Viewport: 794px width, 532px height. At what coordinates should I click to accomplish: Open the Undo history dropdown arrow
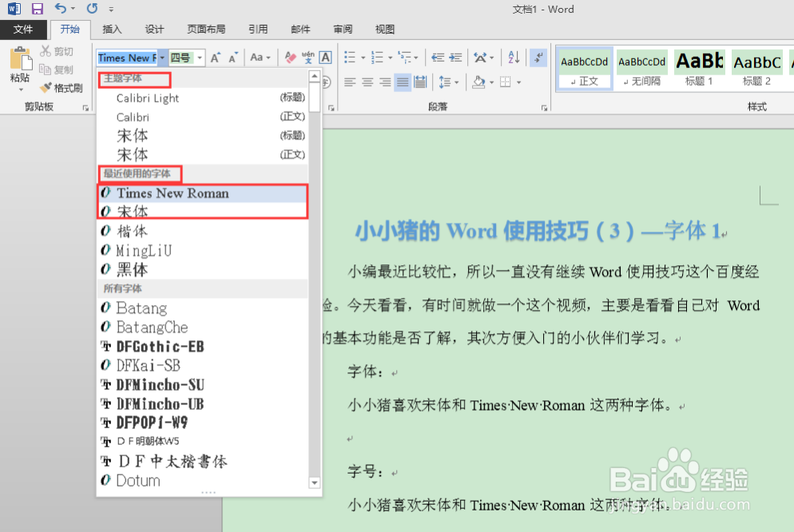(73, 9)
